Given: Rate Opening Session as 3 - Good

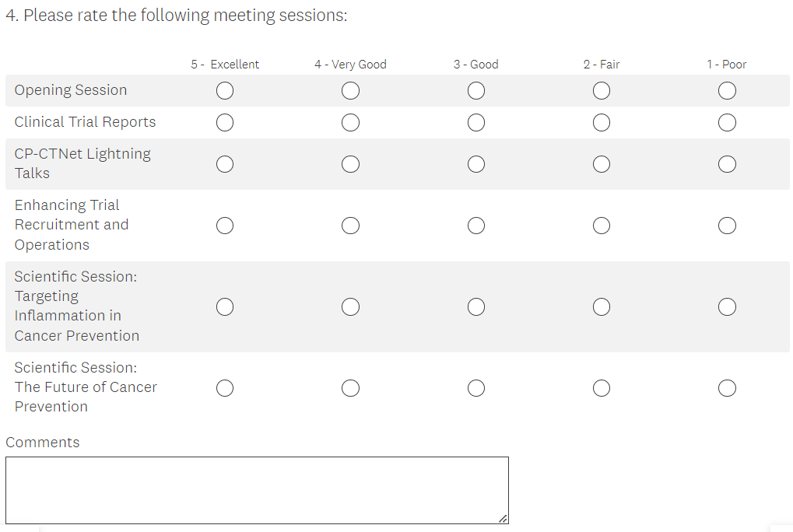Looking at the screenshot, I should [x=476, y=91].
